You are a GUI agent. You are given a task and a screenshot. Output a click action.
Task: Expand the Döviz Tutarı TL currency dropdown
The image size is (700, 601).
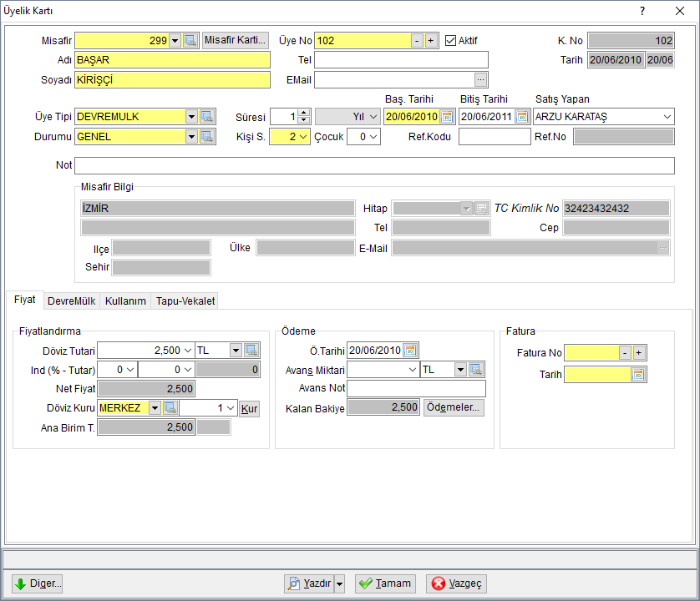coord(236,351)
